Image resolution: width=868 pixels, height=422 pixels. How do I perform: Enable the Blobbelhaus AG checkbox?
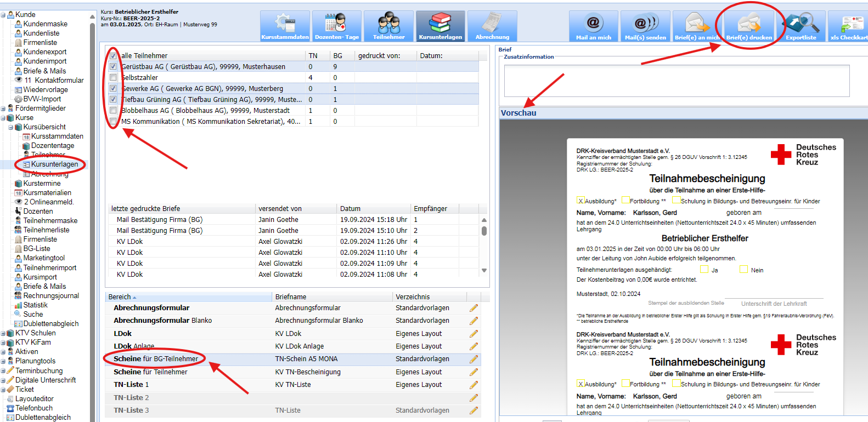tap(113, 111)
